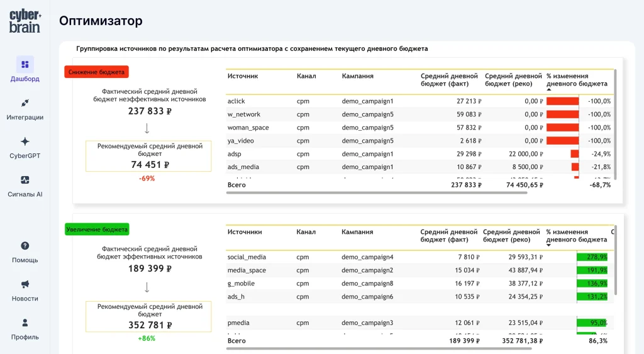The width and height of the screenshot is (644, 354).
Task: Click the green 278,9% bar for social_media
Action: coord(592,257)
